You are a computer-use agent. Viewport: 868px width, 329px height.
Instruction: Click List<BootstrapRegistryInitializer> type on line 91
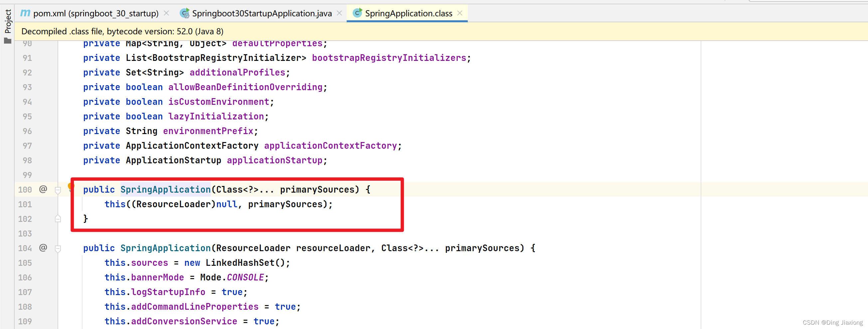216,58
